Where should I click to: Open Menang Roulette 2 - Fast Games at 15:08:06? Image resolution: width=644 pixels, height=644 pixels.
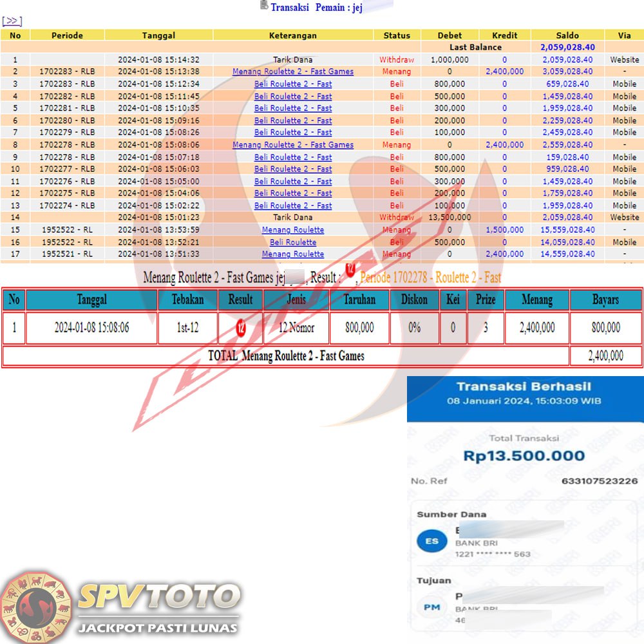click(293, 145)
